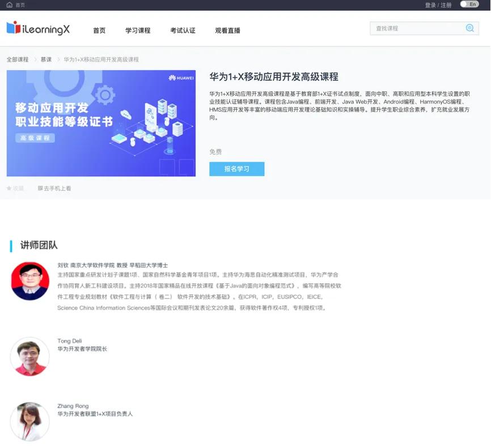Toggle the En language switch
The image size is (491, 448).
coord(469,5)
